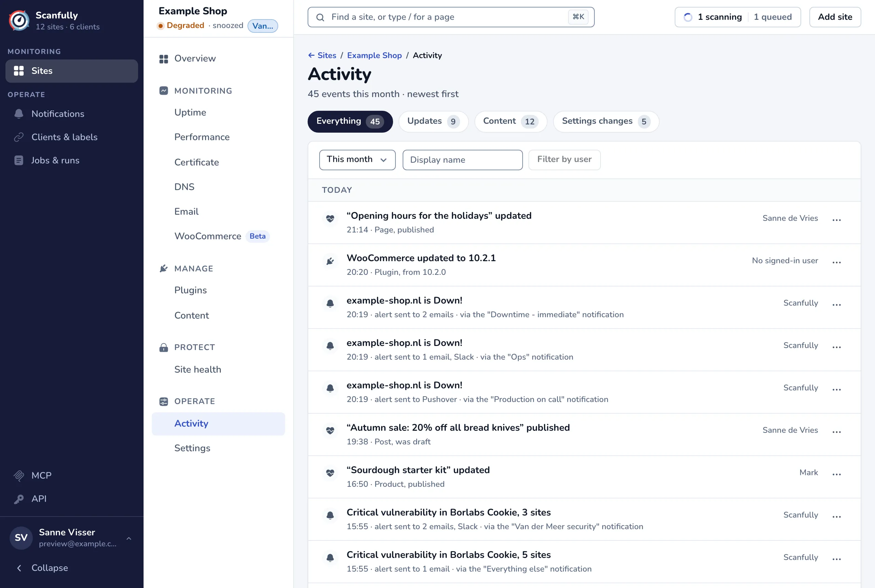Click plugin icon on WooCommerce updated row

click(330, 261)
